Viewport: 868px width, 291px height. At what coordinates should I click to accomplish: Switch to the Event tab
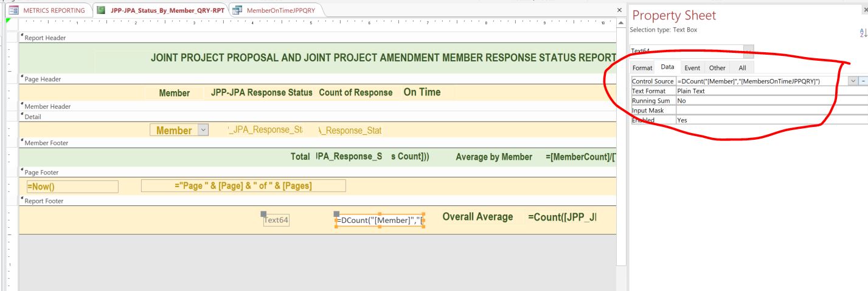tap(692, 69)
